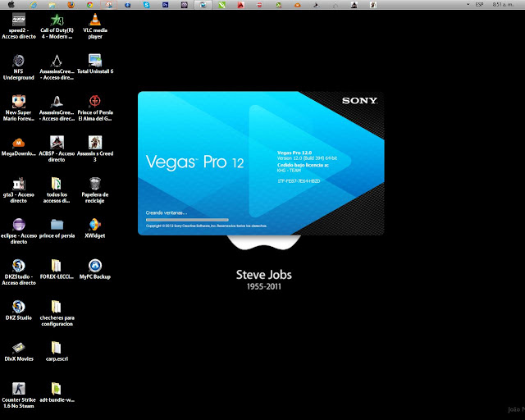Click the '1955-2011' wallpaper text
Image resolution: width=525 pixels, height=420 pixels.
[264, 286]
